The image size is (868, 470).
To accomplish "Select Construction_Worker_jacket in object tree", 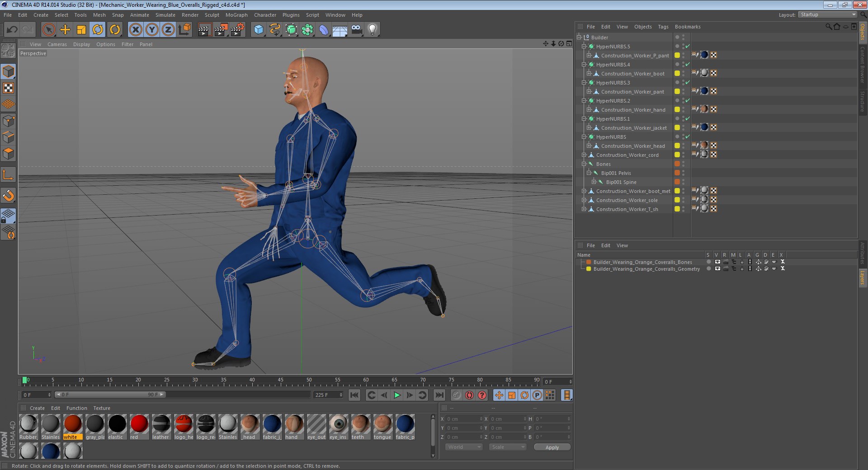I will tap(633, 128).
